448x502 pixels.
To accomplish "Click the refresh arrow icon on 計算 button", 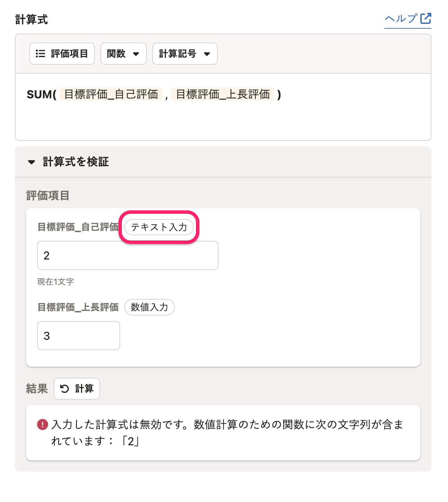I will pyautogui.click(x=64, y=389).
